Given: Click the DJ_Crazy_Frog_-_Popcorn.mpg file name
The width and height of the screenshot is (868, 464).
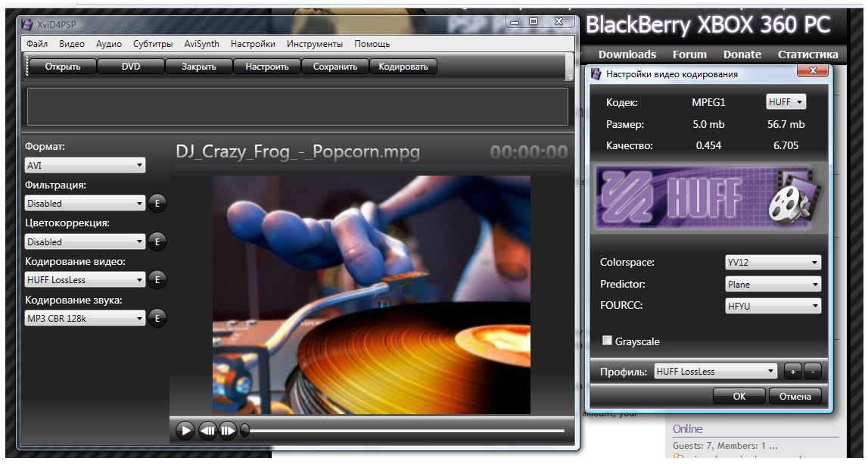Looking at the screenshot, I should pos(298,151).
